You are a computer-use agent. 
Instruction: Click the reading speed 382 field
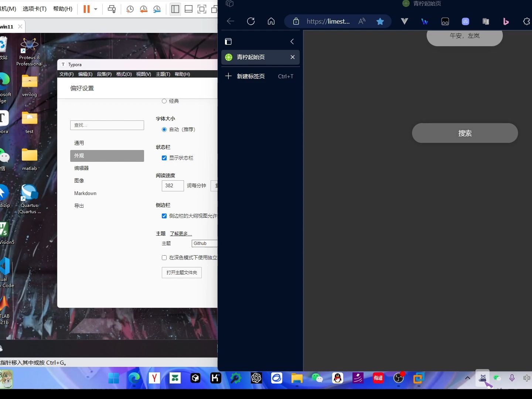pyautogui.click(x=173, y=185)
